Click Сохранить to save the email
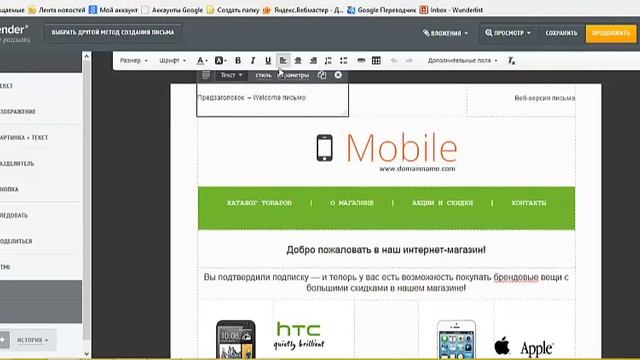The height and width of the screenshot is (360, 640). point(561,33)
